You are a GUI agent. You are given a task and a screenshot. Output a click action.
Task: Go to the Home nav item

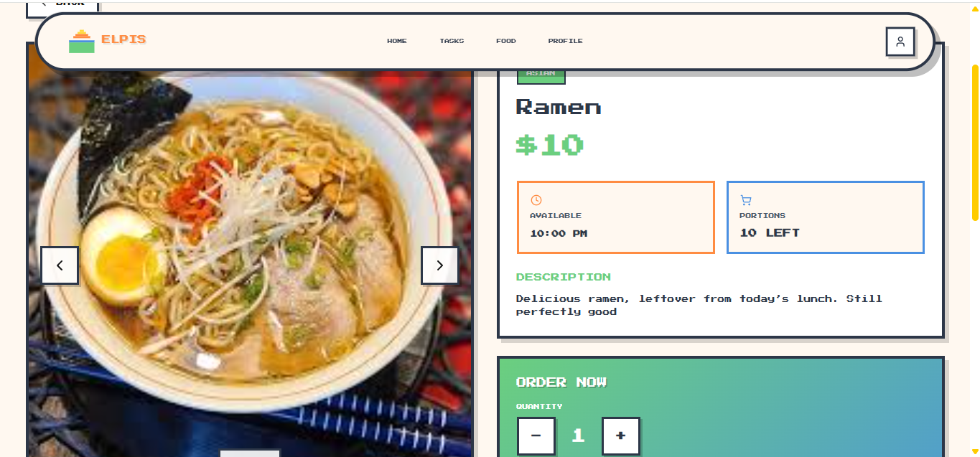[397, 41]
